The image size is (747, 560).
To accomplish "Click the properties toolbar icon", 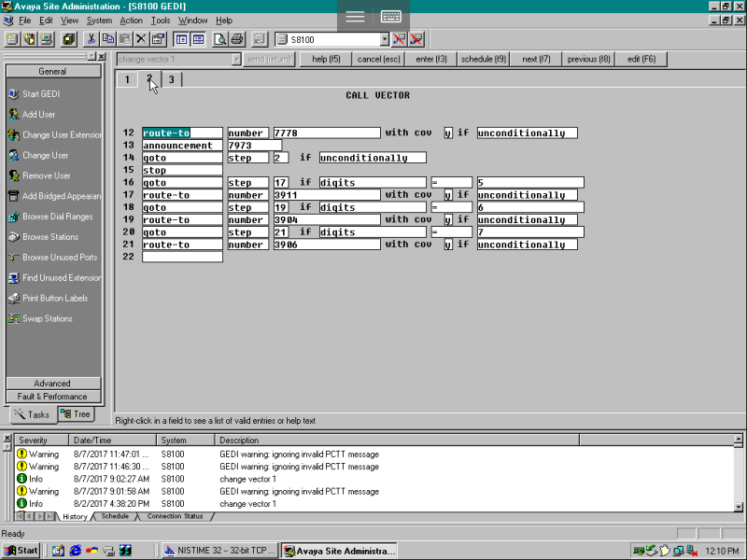I will [x=158, y=39].
